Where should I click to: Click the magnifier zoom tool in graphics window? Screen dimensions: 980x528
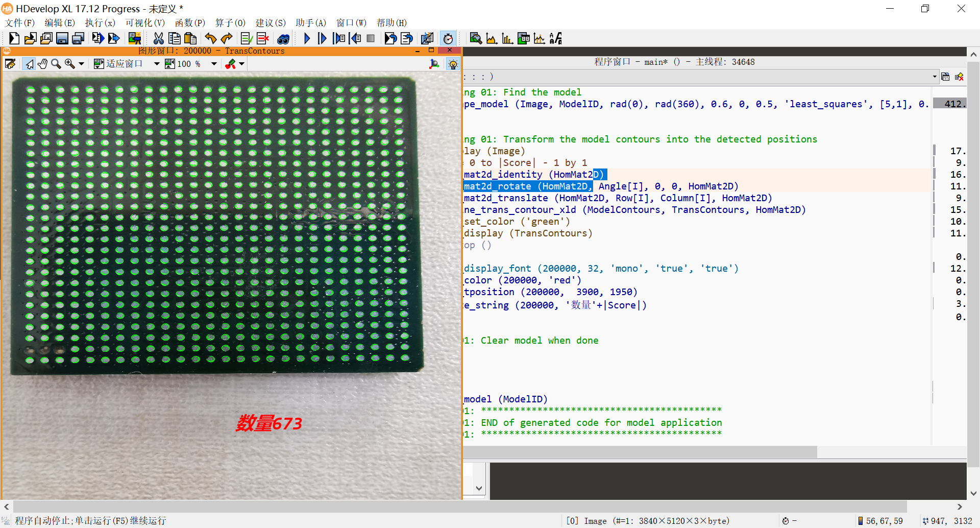(x=56, y=64)
